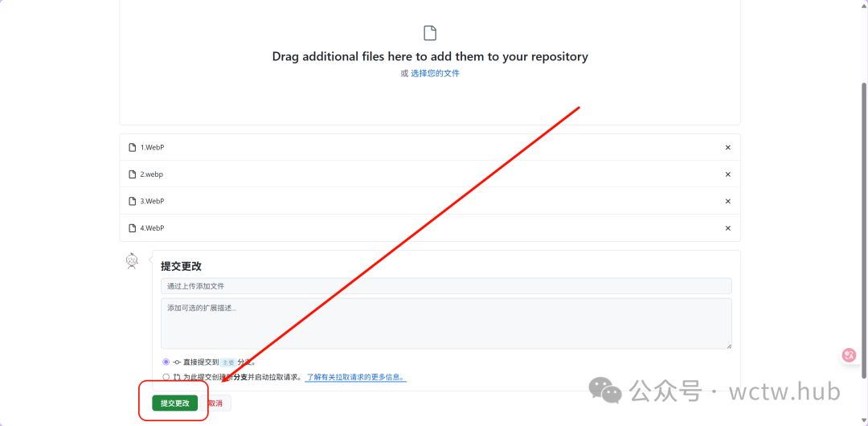Open the 选择您的文件 file chooser link
This screenshot has width=868, height=426.
(x=435, y=73)
